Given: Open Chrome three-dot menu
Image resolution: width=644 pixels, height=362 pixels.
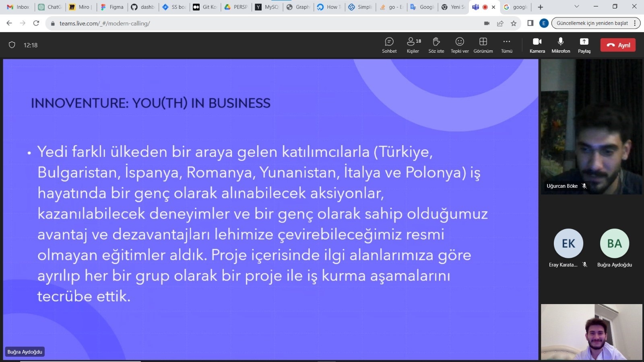Looking at the screenshot, I should coord(635,23).
